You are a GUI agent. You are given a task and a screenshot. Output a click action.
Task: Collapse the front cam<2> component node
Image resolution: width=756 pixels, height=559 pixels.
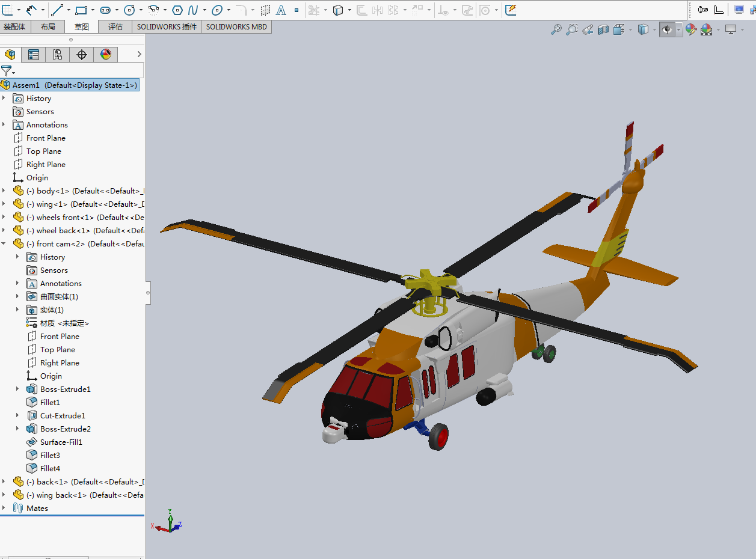4,243
